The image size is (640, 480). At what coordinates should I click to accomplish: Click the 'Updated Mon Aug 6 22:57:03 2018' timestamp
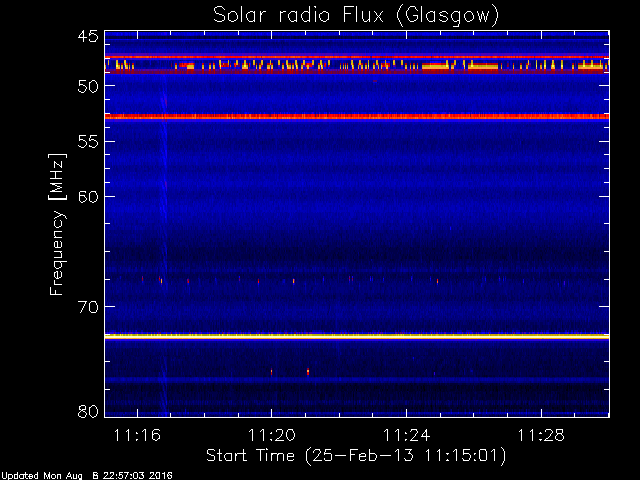(87, 476)
